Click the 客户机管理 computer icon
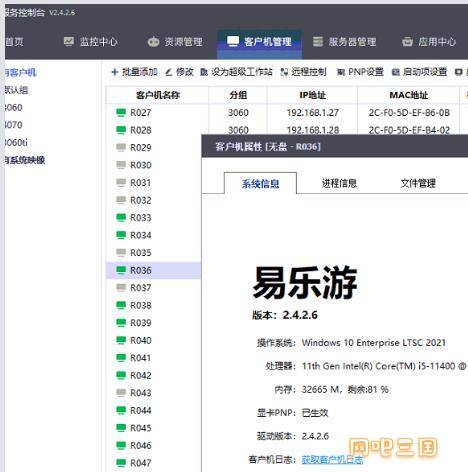The width and height of the screenshot is (468, 472). click(x=233, y=41)
